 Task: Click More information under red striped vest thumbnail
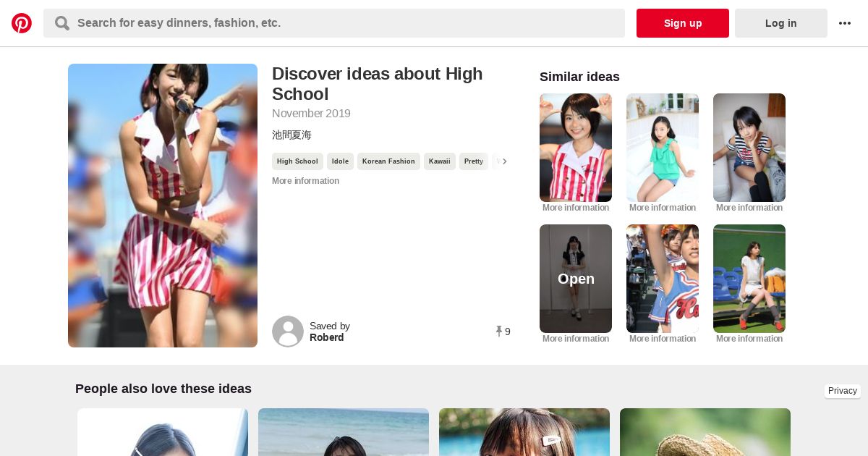576,208
